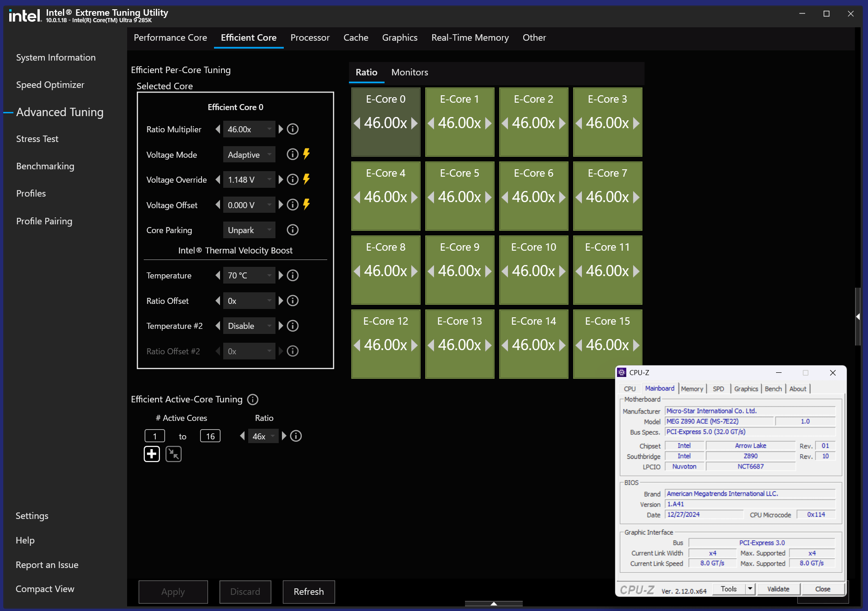Open TVB Temperature info icon
868x611 pixels.
(293, 276)
